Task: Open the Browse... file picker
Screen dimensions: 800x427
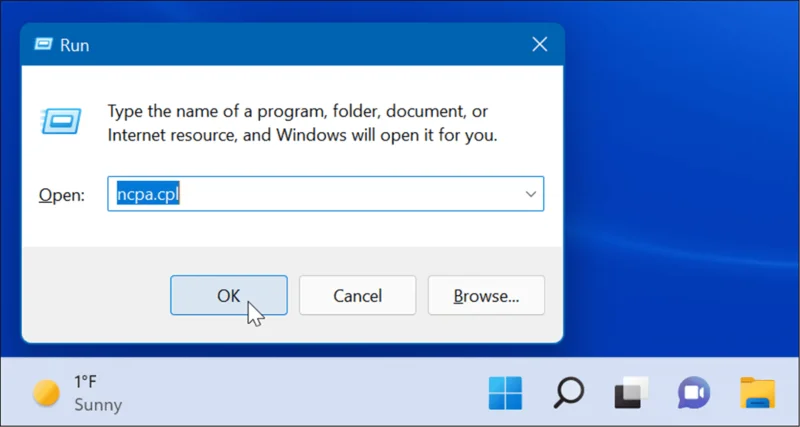Action: [486, 295]
